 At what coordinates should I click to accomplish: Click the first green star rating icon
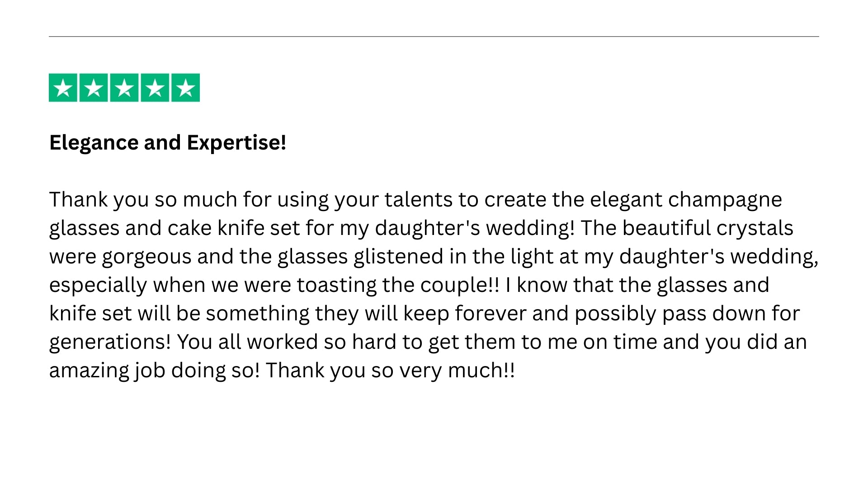63,88
